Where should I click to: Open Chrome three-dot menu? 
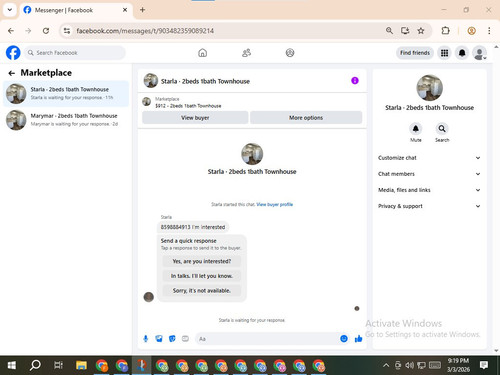point(489,31)
